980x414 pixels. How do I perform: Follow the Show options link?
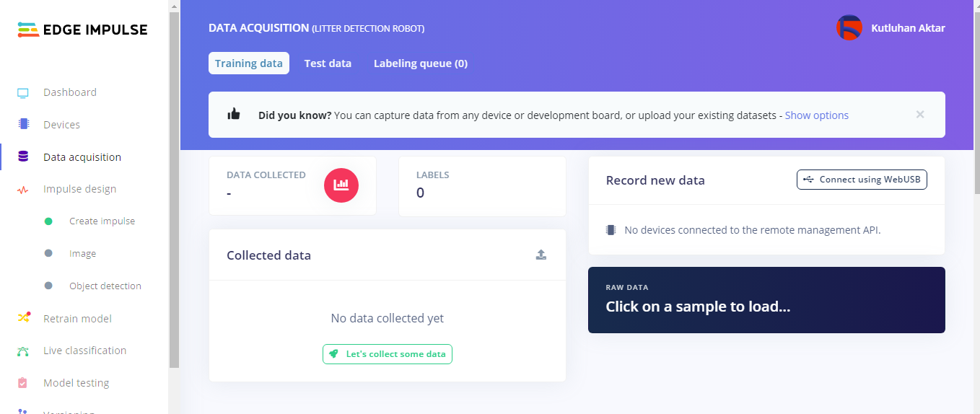coord(816,115)
